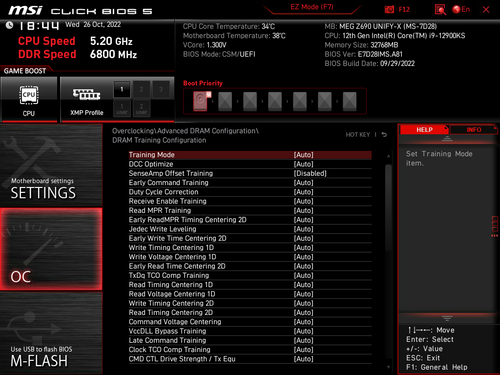500x375 pixels.
Task: Open the BIOS search magnifier icon
Action: [440, 10]
